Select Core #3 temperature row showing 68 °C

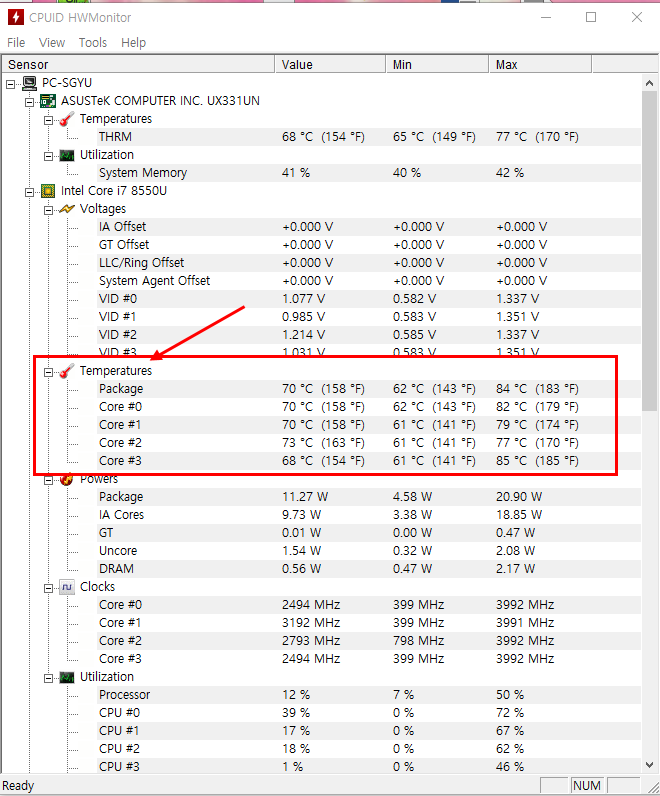tap(369, 461)
